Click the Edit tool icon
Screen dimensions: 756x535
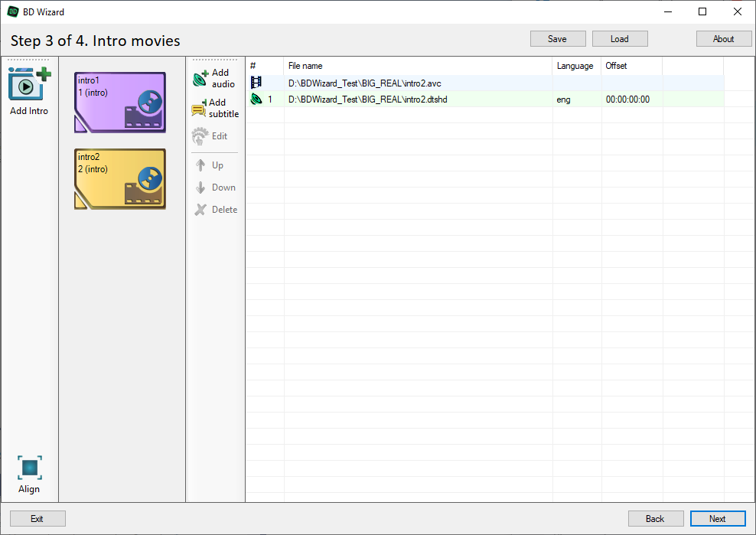(x=200, y=136)
